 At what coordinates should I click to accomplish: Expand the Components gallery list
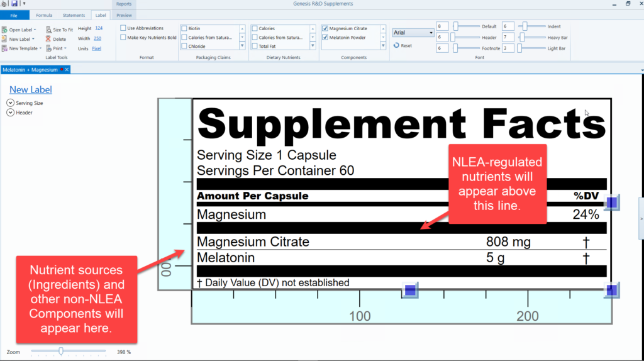[x=383, y=46]
